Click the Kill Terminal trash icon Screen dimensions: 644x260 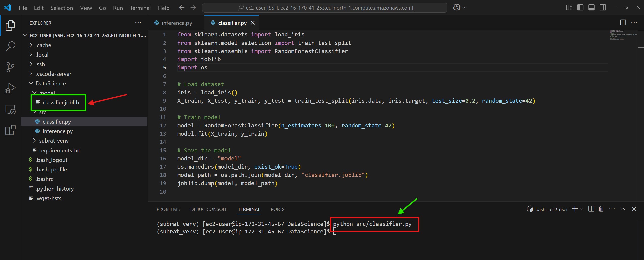tap(601, 209)
